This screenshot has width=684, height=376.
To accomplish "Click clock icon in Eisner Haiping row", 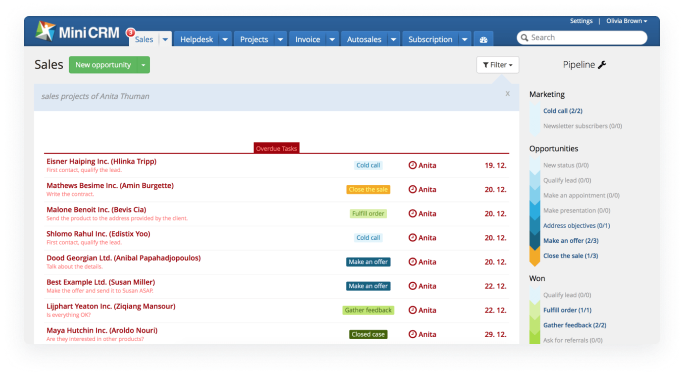I will [x=412, y=165].
